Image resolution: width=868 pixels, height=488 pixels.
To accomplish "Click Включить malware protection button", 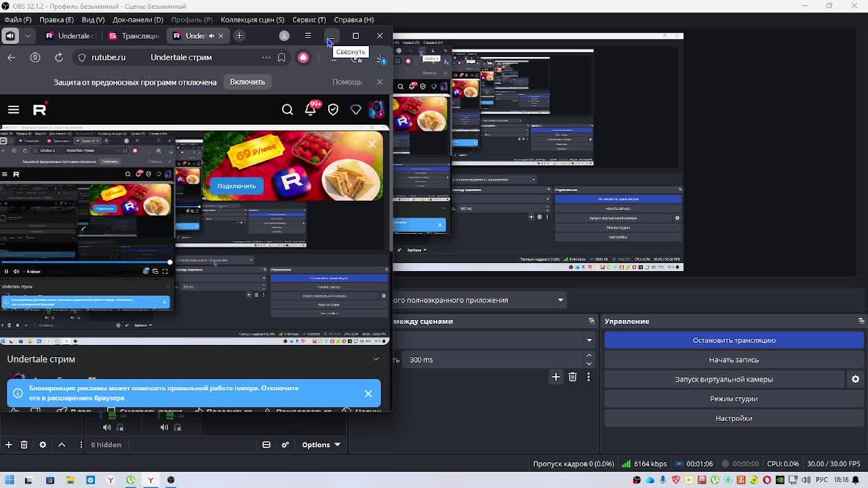I will click(x=248, y=82).
